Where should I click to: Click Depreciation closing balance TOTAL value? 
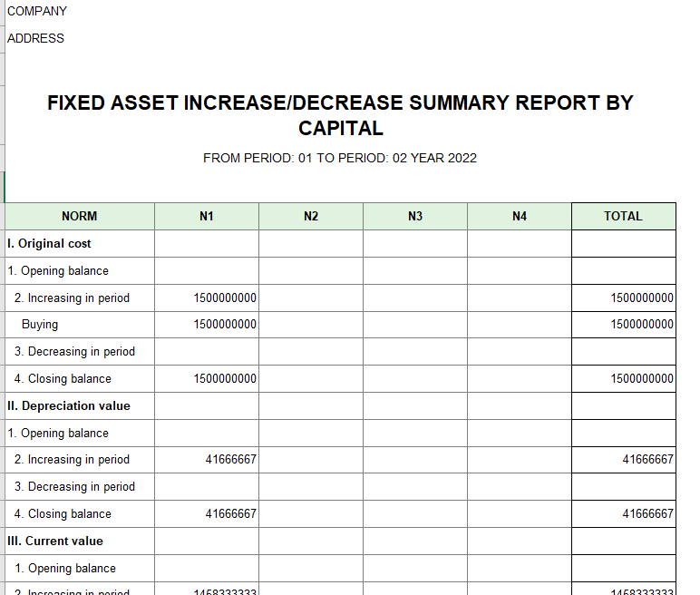coord(647,514)
